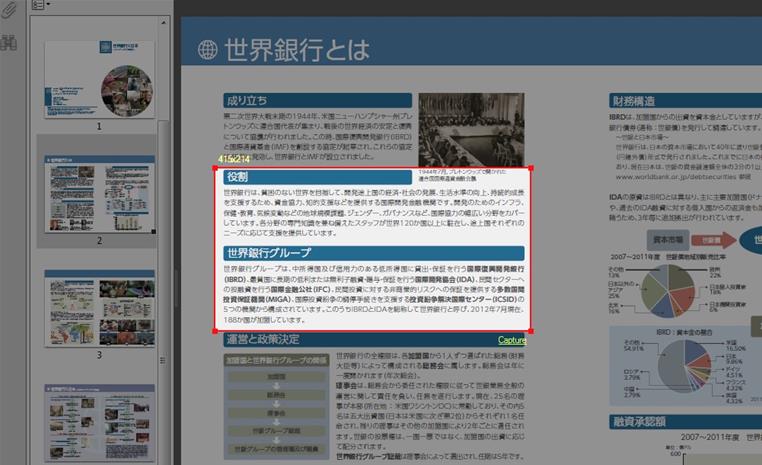This screenshot has width=762, height=465.
Task: Select page 3 thumbnail
Action: (x=98, y=307)
